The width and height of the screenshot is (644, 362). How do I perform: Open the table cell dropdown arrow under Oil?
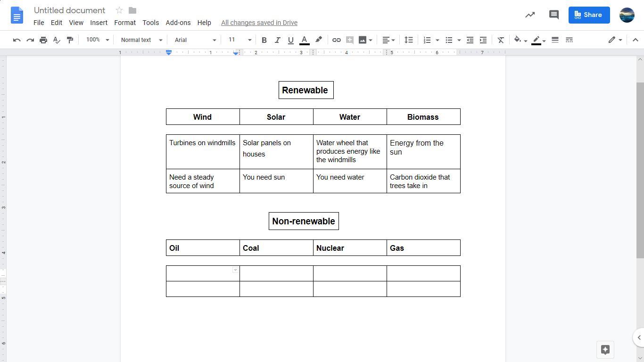235,270
